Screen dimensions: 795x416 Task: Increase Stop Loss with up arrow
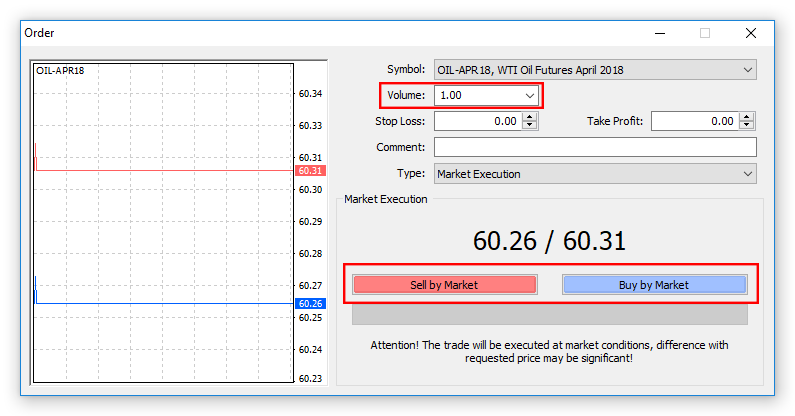(x=530, y=117)
